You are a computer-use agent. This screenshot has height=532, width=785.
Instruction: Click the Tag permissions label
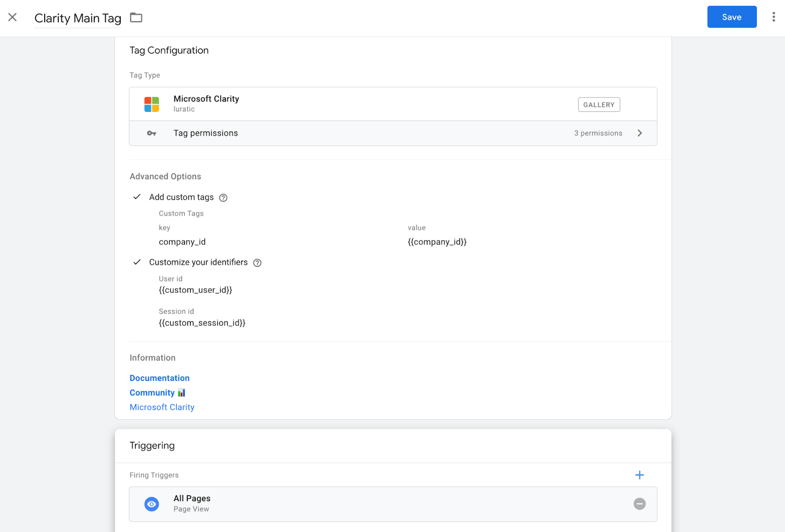pyautogui.click(x=206, y=133)
